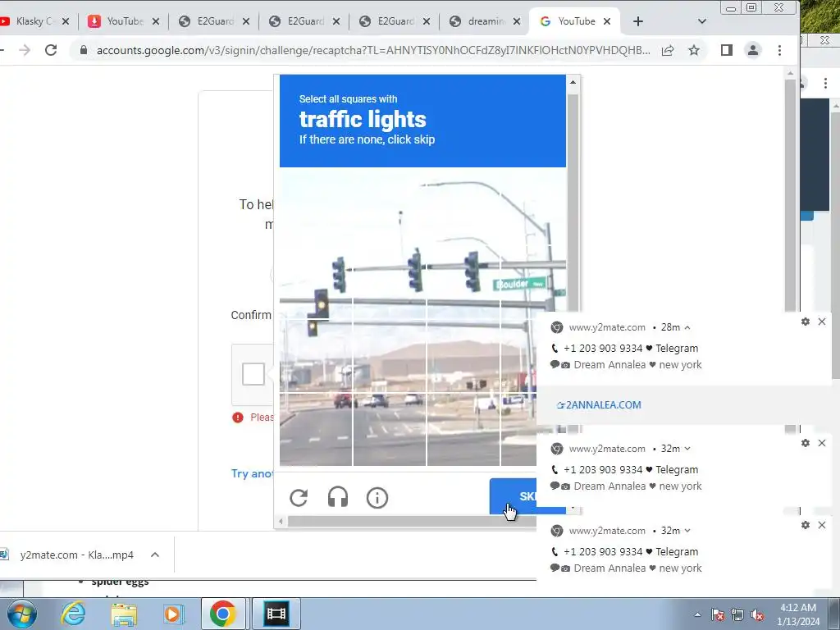Open the film strip app on taskbar
Screen dimensions: 840x630
tap(276, 614)
